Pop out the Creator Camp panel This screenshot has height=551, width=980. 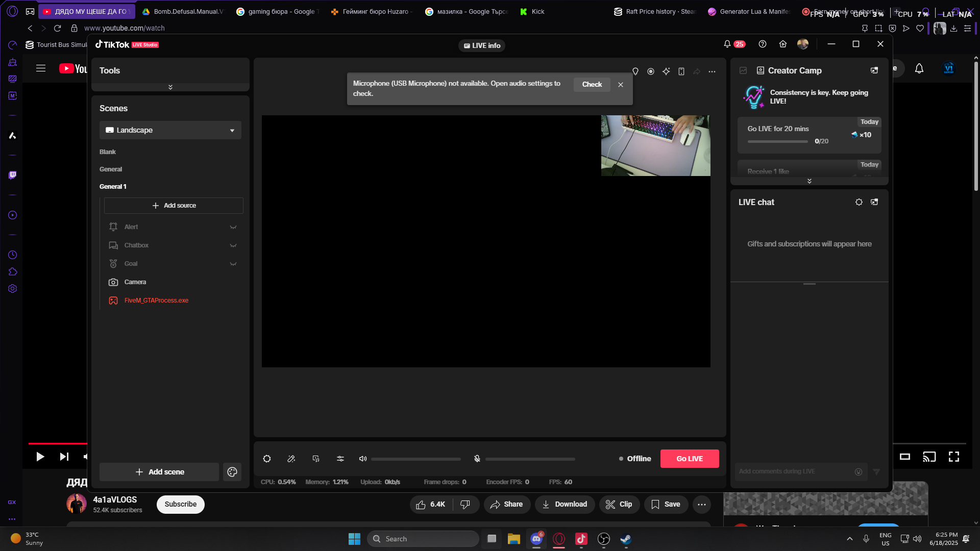tap(874, 70)
